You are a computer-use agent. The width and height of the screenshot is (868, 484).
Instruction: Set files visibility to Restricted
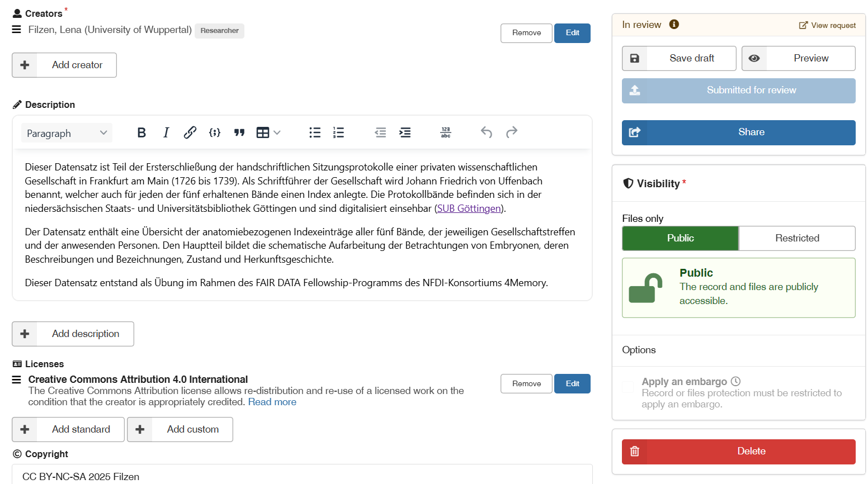pos(796,238)
